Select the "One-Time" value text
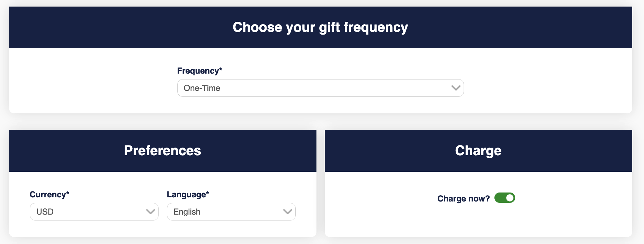This screenshot has height=244, width=644. [202, 88]
